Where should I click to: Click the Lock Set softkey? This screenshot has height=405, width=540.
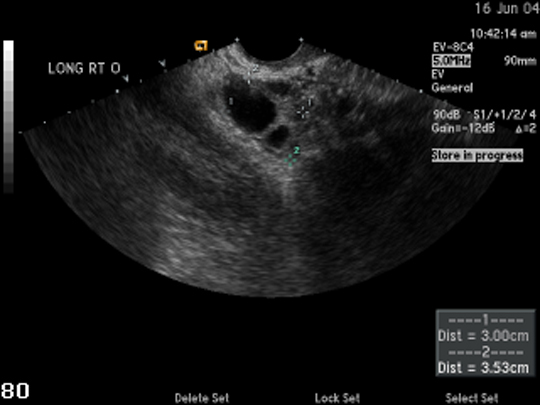pos(337,398)
